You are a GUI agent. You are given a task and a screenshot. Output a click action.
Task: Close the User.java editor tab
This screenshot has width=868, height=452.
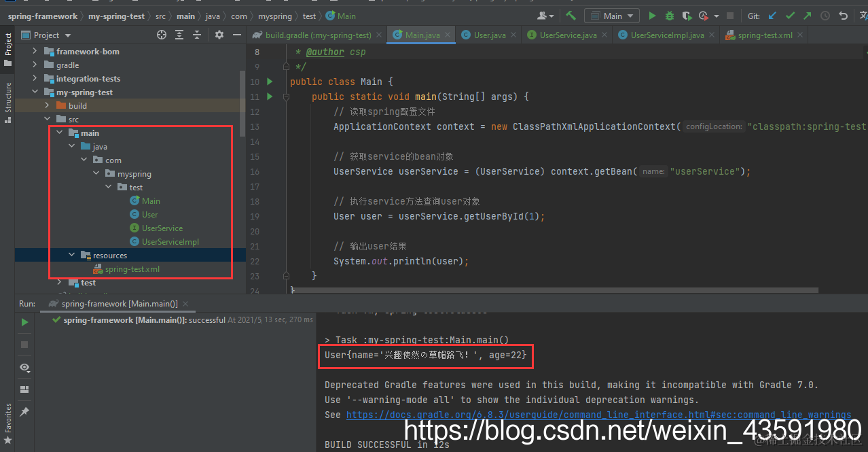click(513, 35)
